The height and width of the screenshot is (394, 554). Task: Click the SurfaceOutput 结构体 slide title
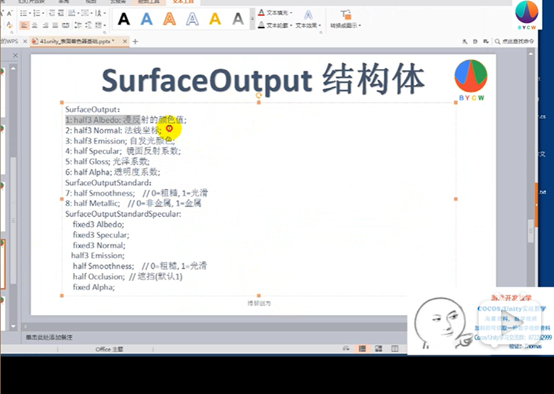coord(263,80)
